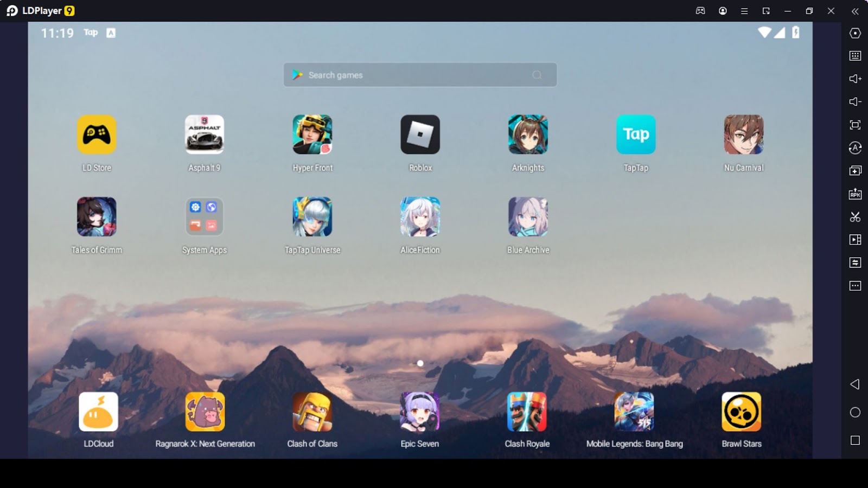The width and height of the screenshot is (868, 488).
Task: Open Arknights
Action: click(x=528, y=134)
